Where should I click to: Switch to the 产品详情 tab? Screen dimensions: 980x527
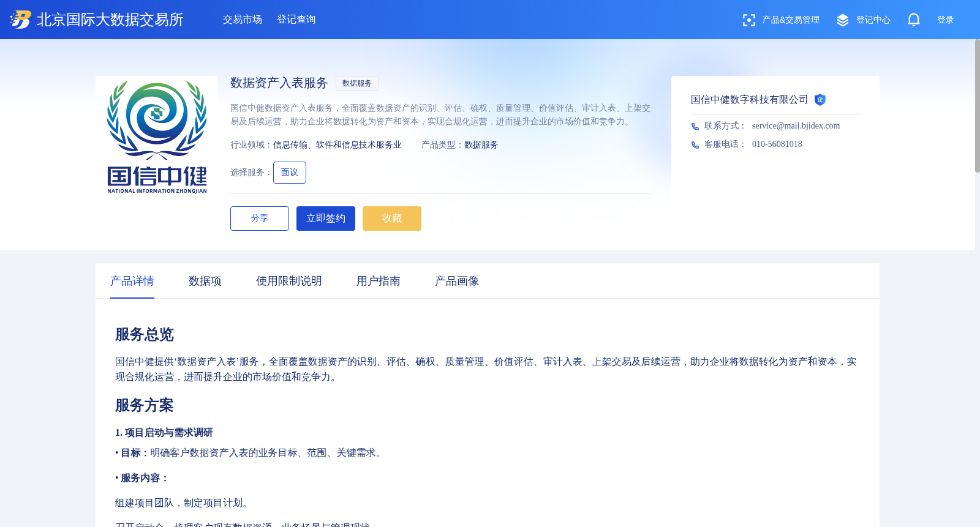tap(132, 281)
